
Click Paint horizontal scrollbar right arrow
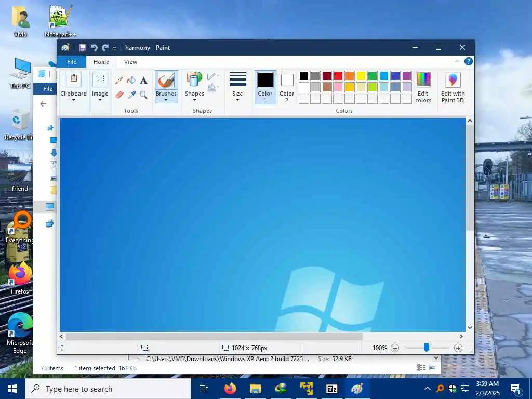[x=461, y=336]
